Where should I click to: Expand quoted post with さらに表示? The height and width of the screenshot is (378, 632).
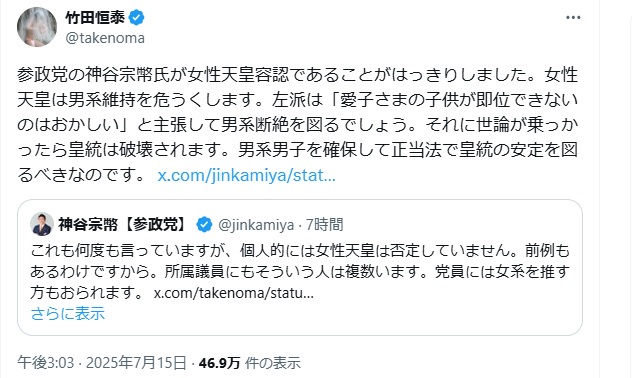(x=68, y=314)
